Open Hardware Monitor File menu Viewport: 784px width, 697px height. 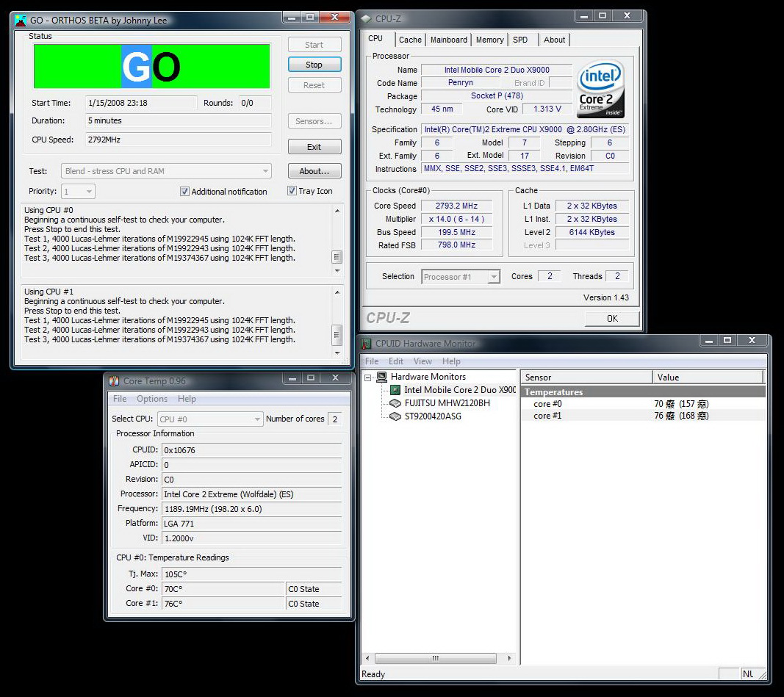click(372, 361)
